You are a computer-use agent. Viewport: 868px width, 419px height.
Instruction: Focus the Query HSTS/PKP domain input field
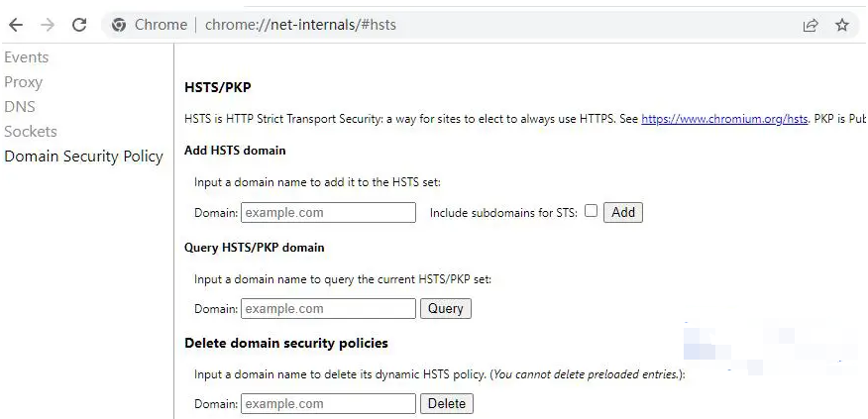(x=328, y=308)
